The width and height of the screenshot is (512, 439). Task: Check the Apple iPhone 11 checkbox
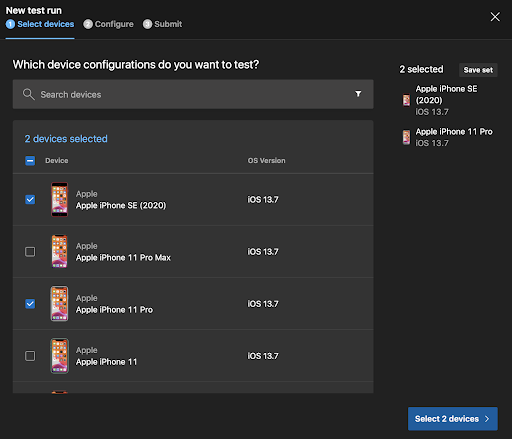[30, 356]
